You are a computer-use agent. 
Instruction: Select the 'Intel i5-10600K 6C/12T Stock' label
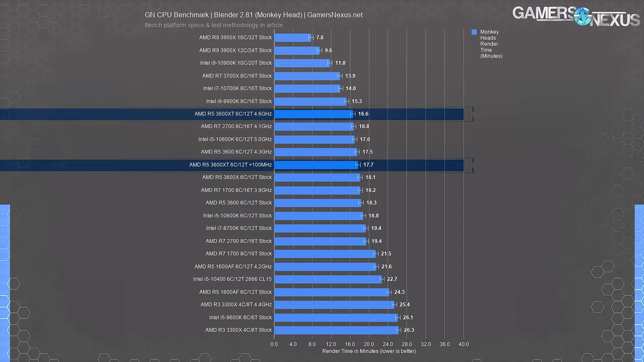pos(237,216)
